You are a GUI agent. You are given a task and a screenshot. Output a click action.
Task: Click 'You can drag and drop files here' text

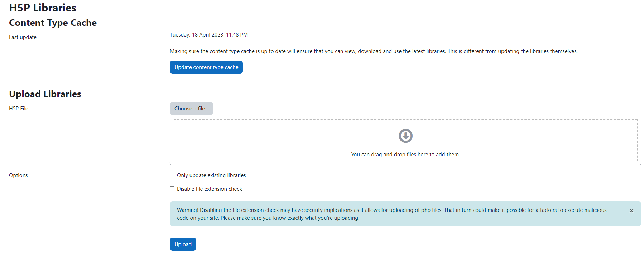coord(405,155)
